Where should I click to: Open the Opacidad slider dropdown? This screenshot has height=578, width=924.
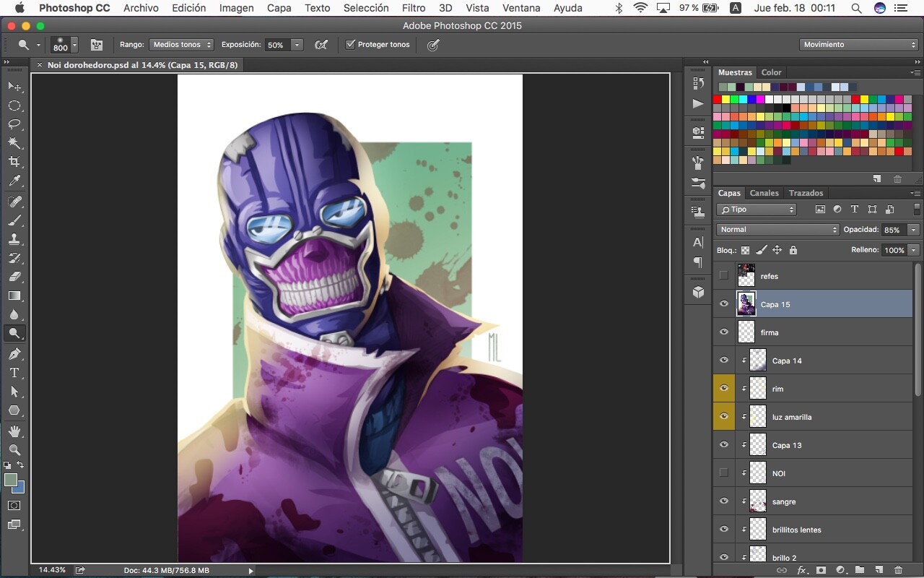point(914,230)
